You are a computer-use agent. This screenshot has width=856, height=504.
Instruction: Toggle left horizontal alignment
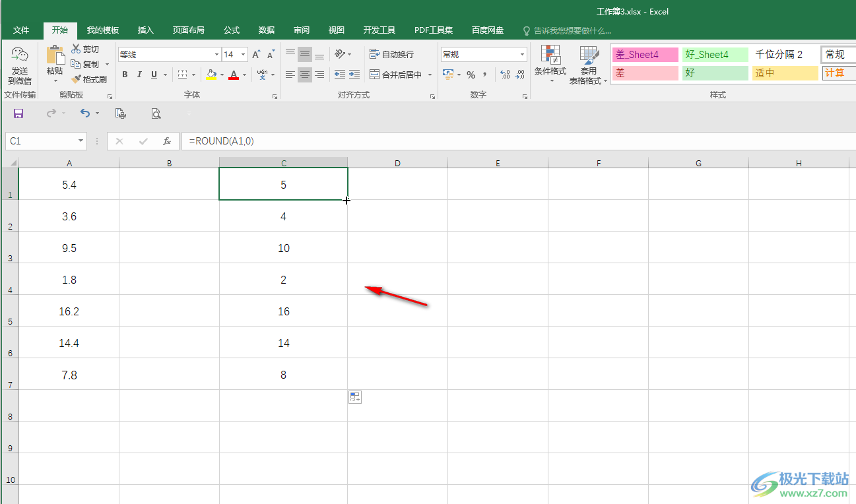click(290, 75)
